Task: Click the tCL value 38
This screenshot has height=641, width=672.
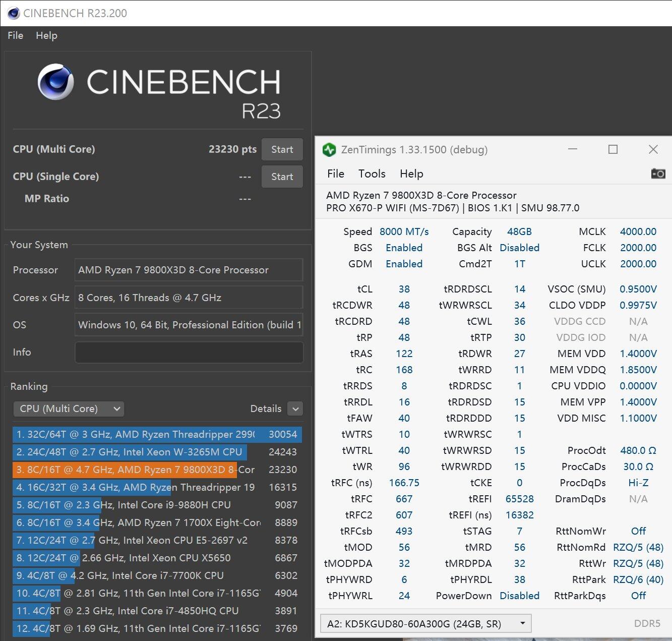Action: [x=404, y=289]
